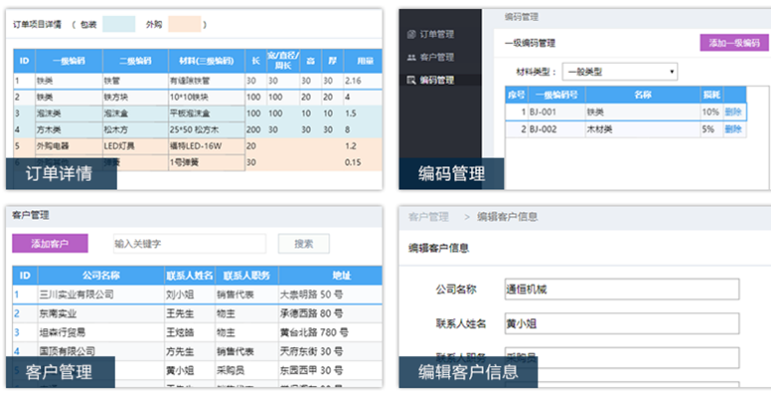Click the 一级编码号 column header
The height and width of the screenshot is (397, 771).
557,95
